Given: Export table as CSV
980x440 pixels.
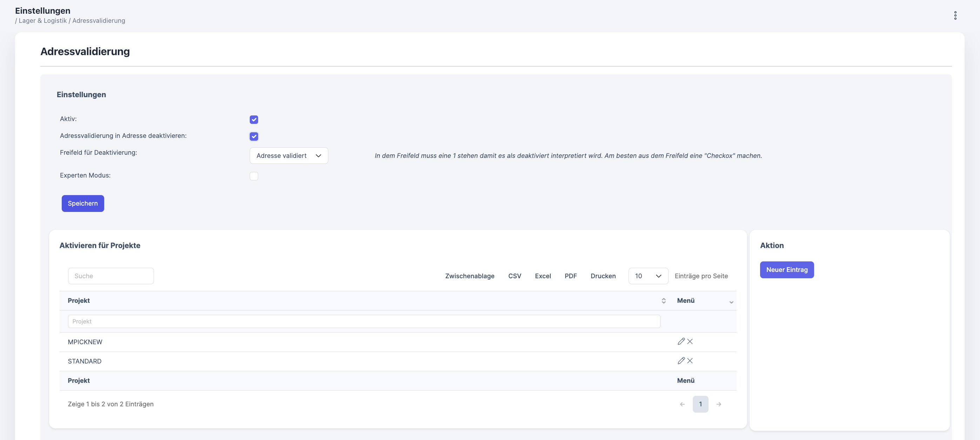Looking at the screenshot, I should (514, 276).
